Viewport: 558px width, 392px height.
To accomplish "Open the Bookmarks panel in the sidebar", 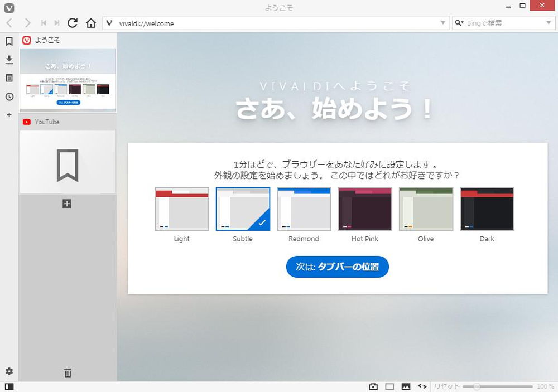I will (x=9, y=41).
